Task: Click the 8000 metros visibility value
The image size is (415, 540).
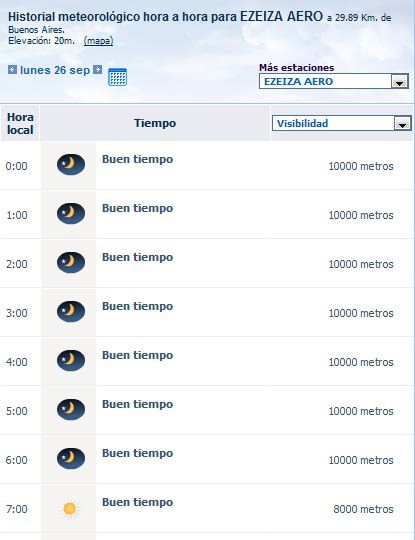Action: point(363,509)
